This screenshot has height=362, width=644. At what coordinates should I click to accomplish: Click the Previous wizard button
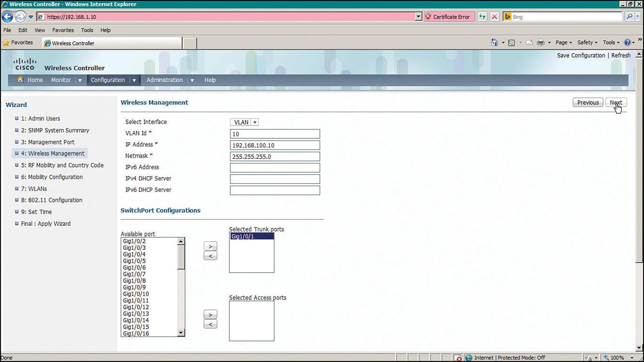pos(588,103)
